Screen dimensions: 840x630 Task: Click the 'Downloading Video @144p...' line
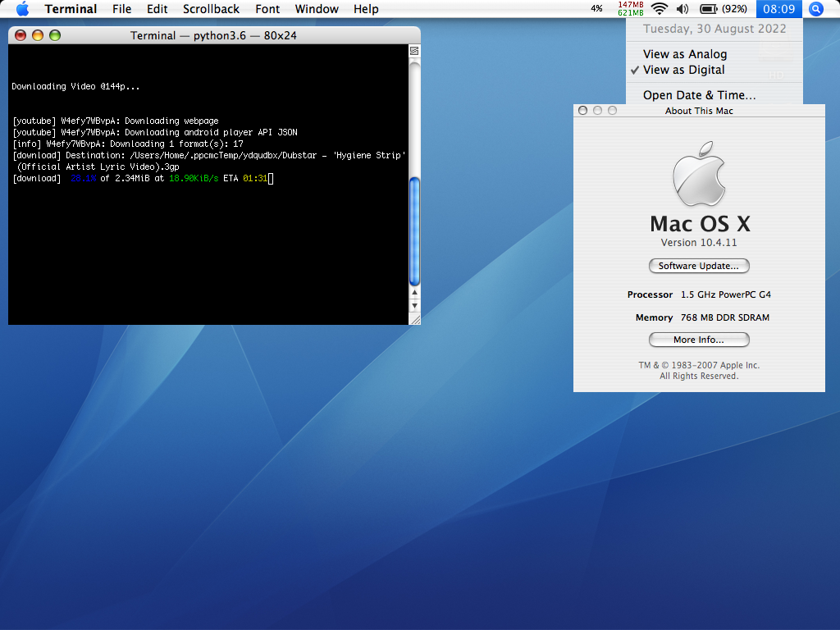click(75, 86)
